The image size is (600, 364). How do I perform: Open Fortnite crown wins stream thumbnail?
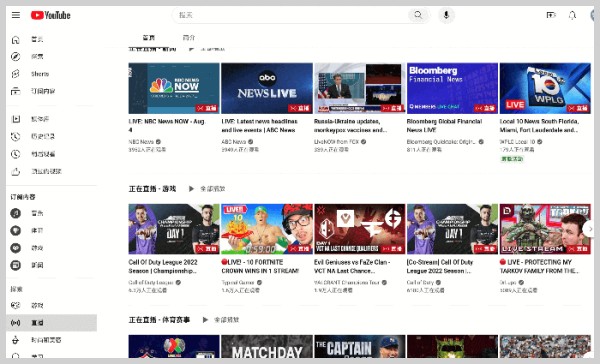point(267,229)
